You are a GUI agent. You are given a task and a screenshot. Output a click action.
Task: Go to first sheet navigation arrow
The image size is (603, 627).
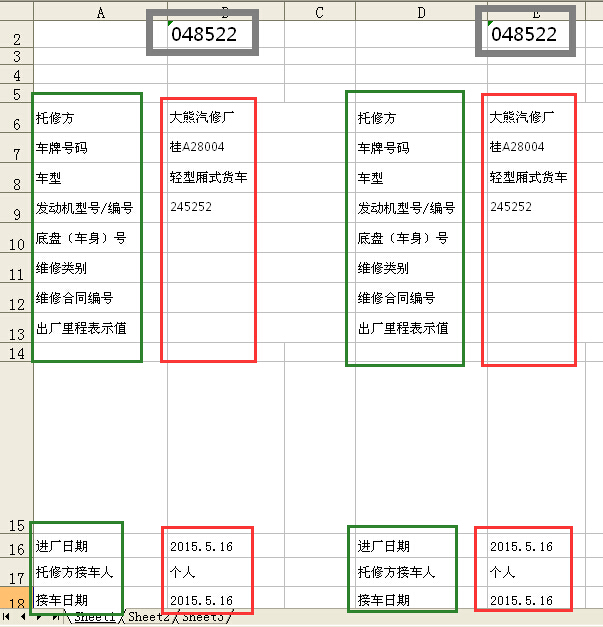tap(8, 618)
